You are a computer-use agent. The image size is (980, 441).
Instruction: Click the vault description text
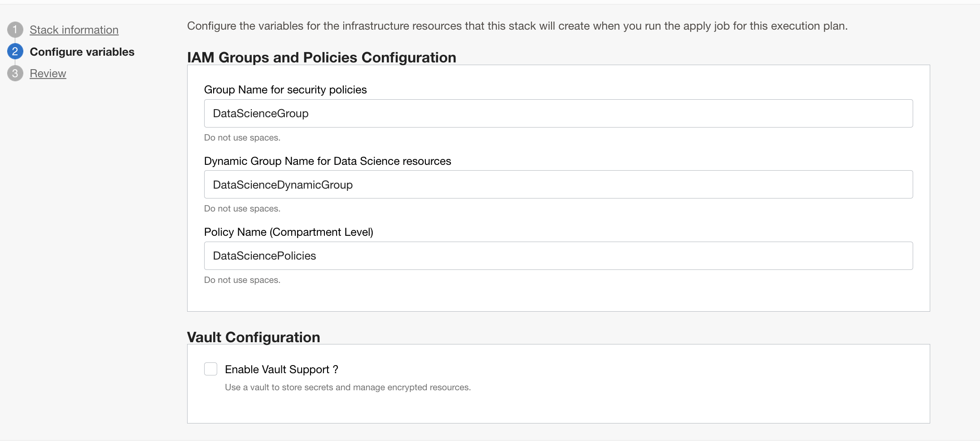[348, 387]
